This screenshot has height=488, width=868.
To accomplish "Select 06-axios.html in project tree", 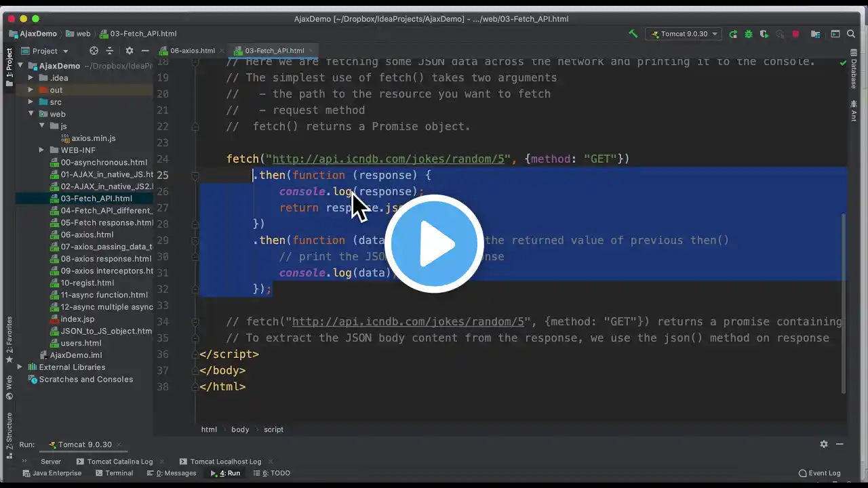I will pyautogui.click(x=81, y=235).
